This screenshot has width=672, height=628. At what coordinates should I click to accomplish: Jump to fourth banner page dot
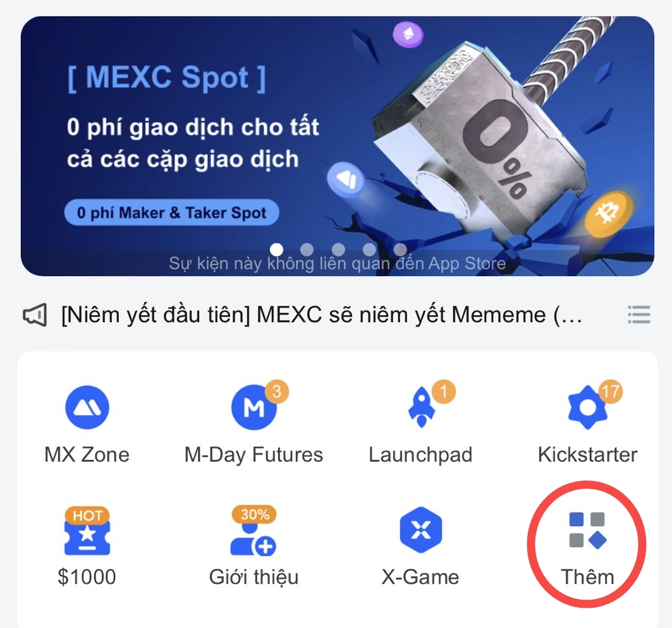point(369,249)
